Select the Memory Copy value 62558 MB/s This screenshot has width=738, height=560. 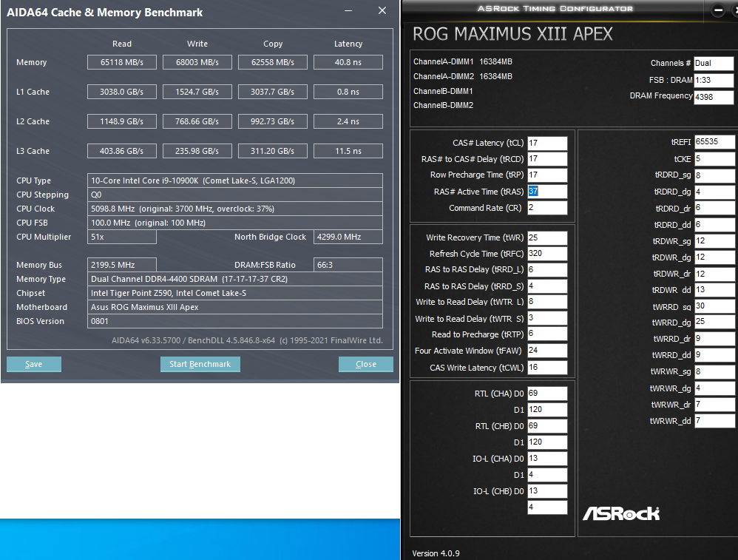pos(273,62)
